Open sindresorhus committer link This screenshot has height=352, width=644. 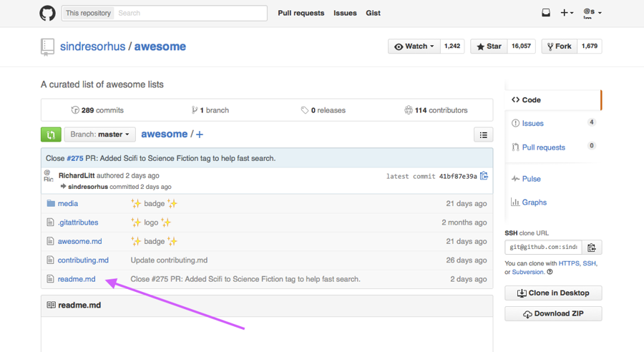[x=88, y=187]
